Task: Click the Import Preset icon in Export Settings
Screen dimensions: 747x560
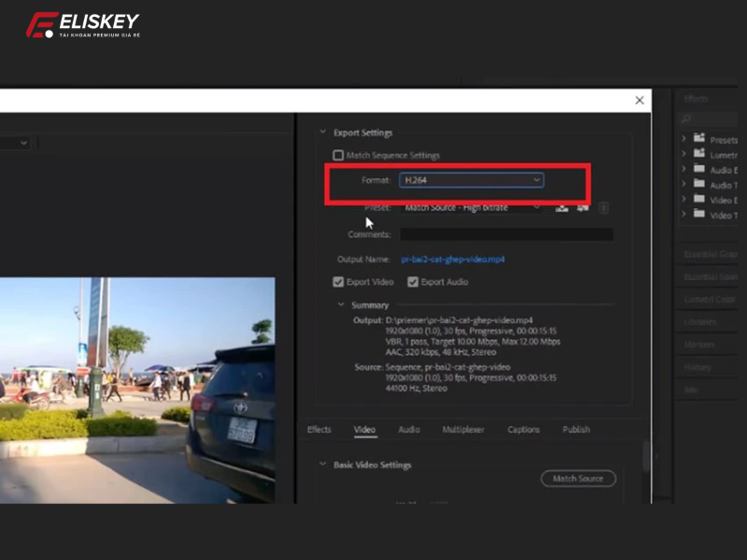Action: 581,209
